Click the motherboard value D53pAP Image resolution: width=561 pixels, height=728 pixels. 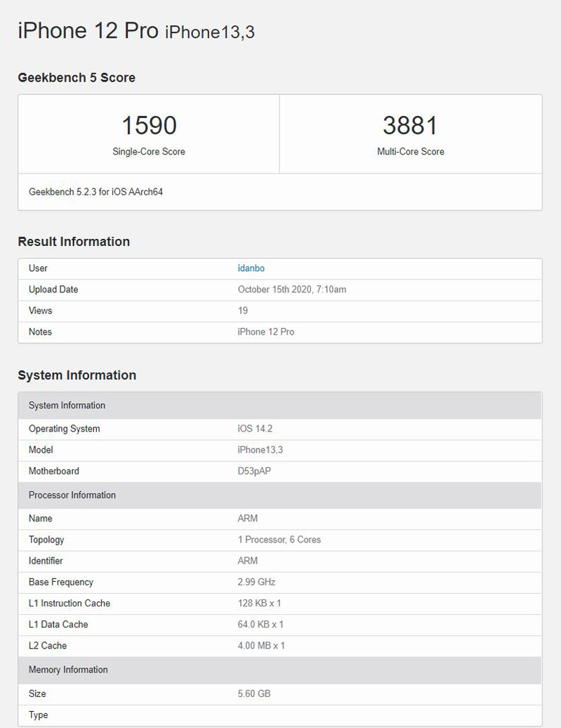click(x=254, y=471)
